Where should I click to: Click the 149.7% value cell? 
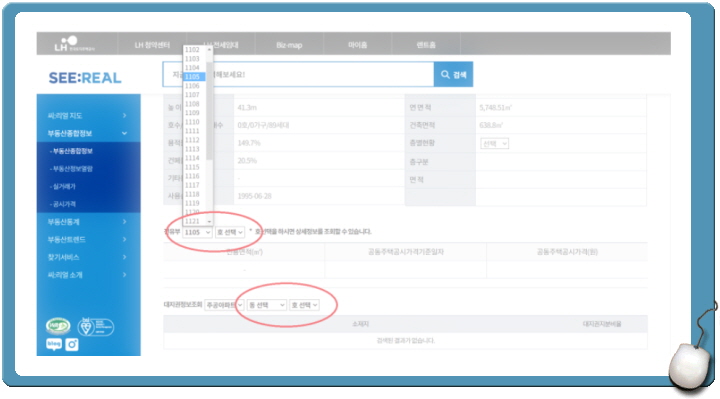(249, 143)
